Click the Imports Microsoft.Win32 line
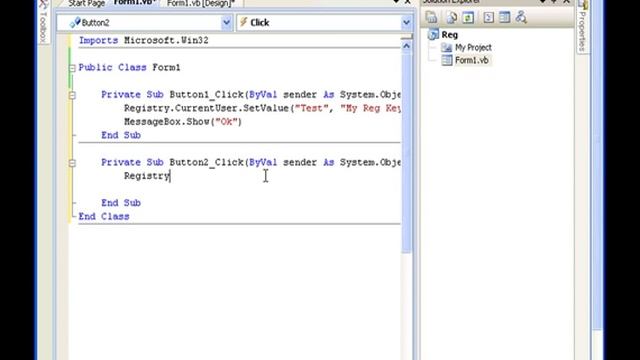This screenshot has width=640, height=360. 143,40
